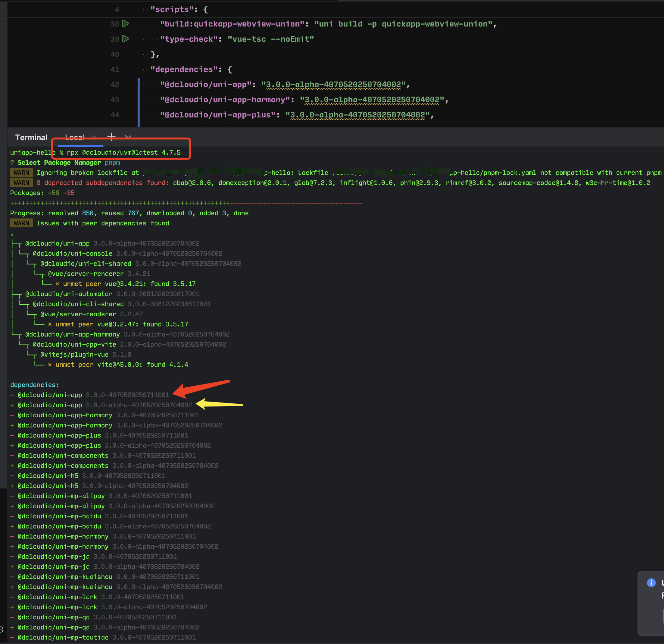The image size is (664, 644).
Task: Click the "uni build -p quickapp-webview-union" value
Action: coord(403,24)
